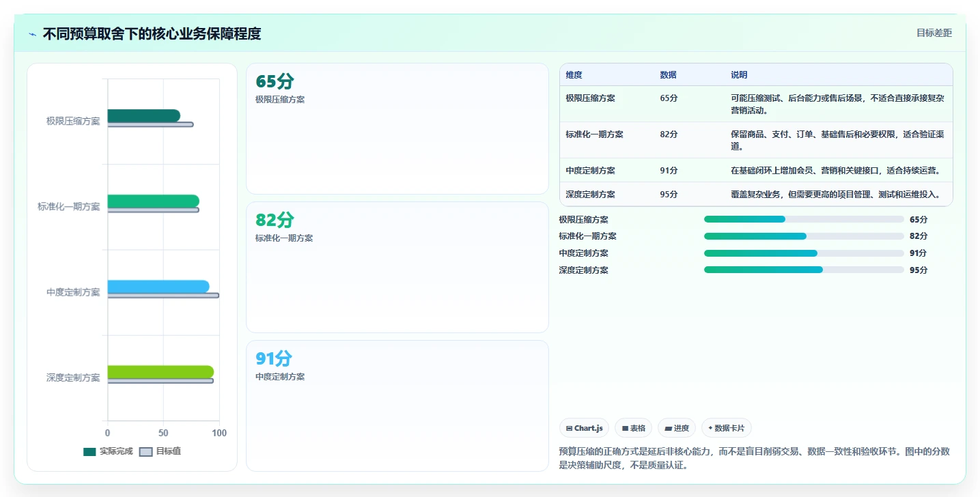Click the 表格 tag pill
The height and width of the screenshot is (497, 980).
point(634,428)
